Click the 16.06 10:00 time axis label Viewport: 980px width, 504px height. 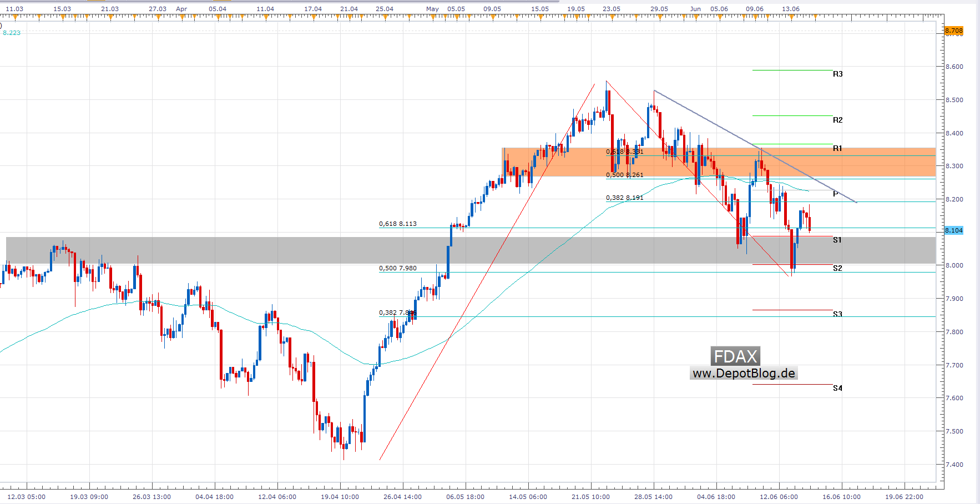(x=841, y=497)
